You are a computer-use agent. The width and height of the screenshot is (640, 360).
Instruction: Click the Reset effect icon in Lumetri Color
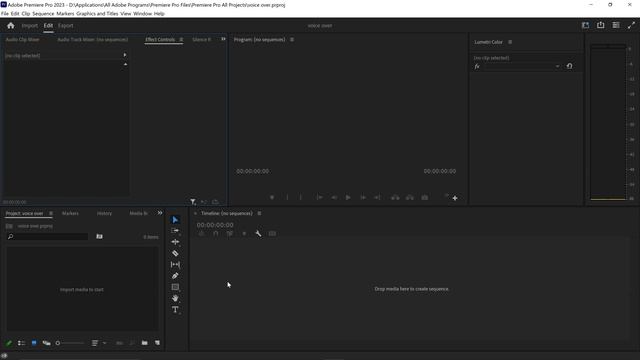(x=569, y=66)
